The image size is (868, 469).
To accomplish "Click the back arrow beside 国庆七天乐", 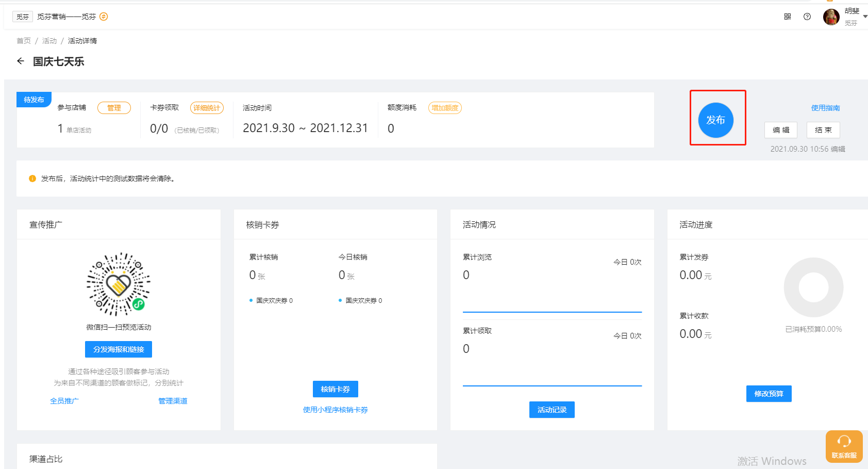I will (x=21, y=61).
